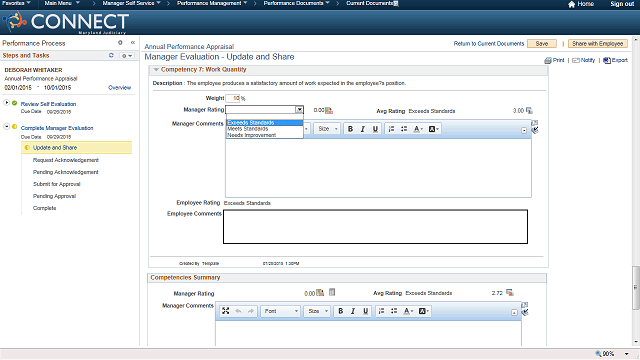Image resolution: width=640 pixels, height=360 pixels.
Task: Collapse Complete Manager Evaluation step
Action: pyautogui.click(x=7, y=127)
